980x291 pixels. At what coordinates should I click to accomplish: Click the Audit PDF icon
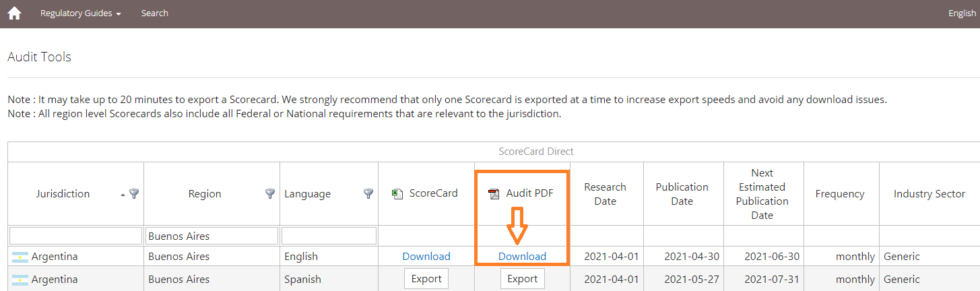[x=494, y=194]
